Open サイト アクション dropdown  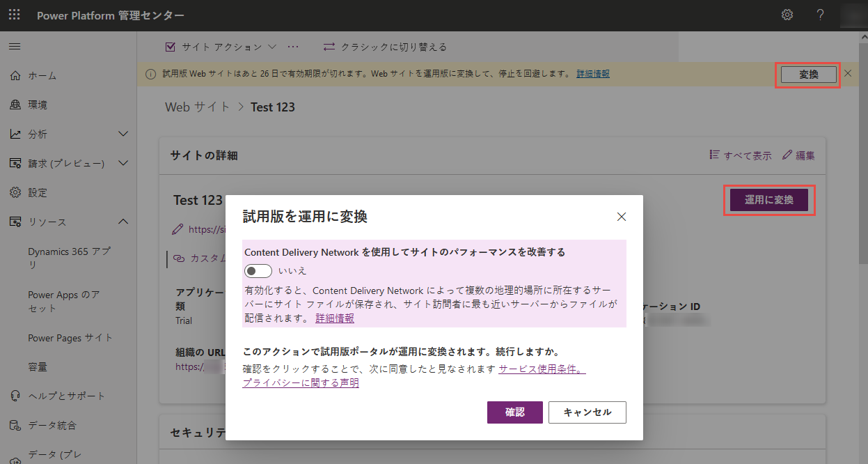[x=221, y=47]
